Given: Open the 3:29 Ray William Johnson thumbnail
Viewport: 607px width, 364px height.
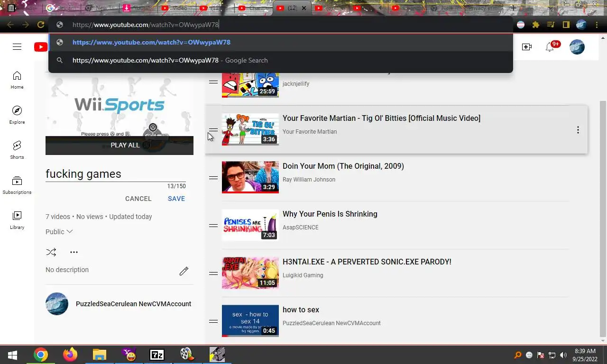Looking at the screenshot, I should pyautogui.click(x=250, y=177).
